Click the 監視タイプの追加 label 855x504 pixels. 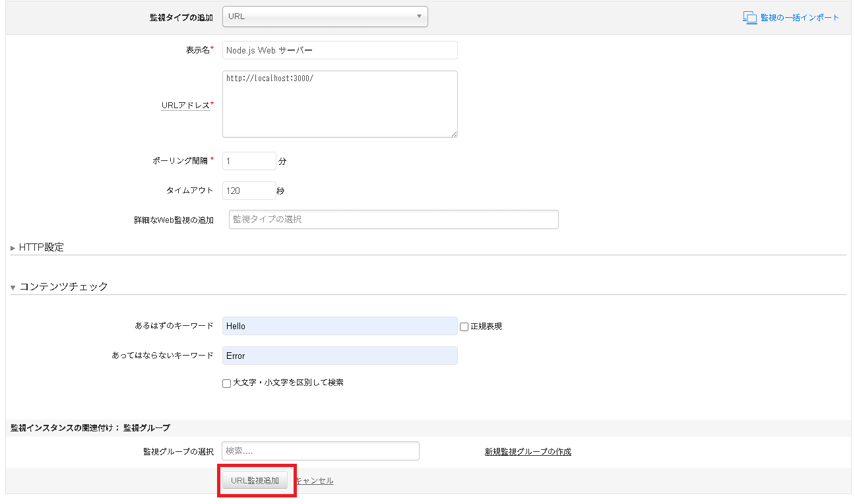click(x=181, y=18)
